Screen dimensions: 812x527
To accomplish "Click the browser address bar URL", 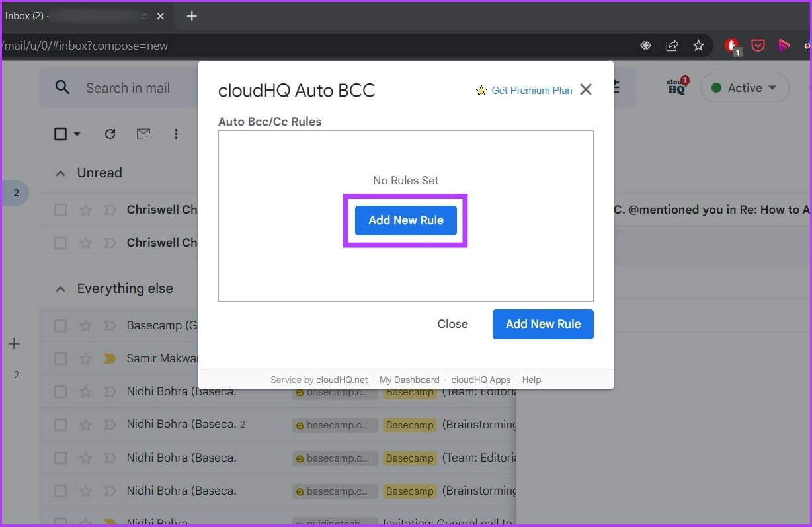I will [86, 46].
